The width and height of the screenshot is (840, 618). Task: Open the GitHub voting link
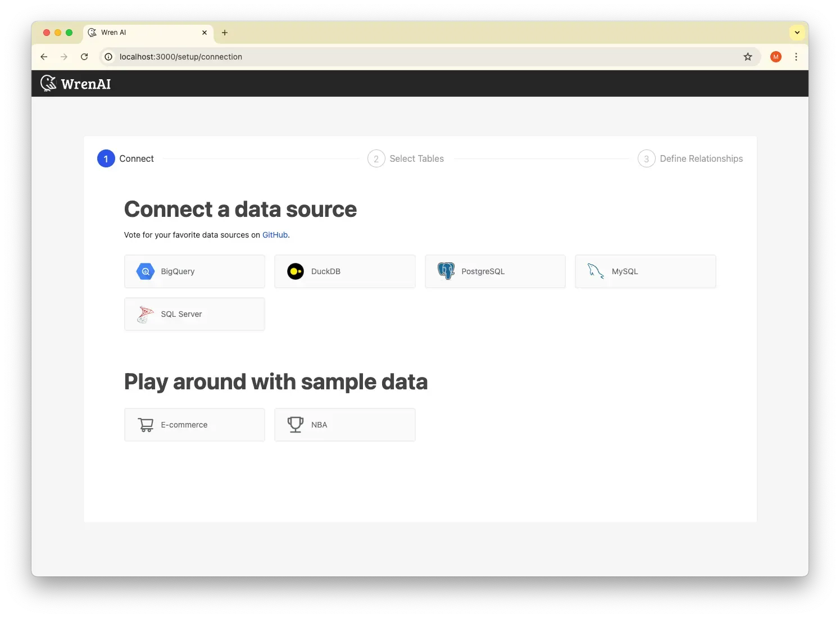275,235
